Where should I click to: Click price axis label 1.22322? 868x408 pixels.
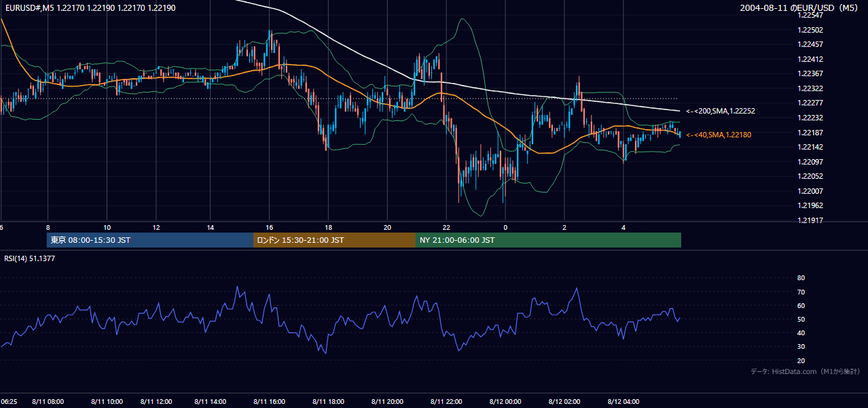pyautogui.click(x=810, y=88)
